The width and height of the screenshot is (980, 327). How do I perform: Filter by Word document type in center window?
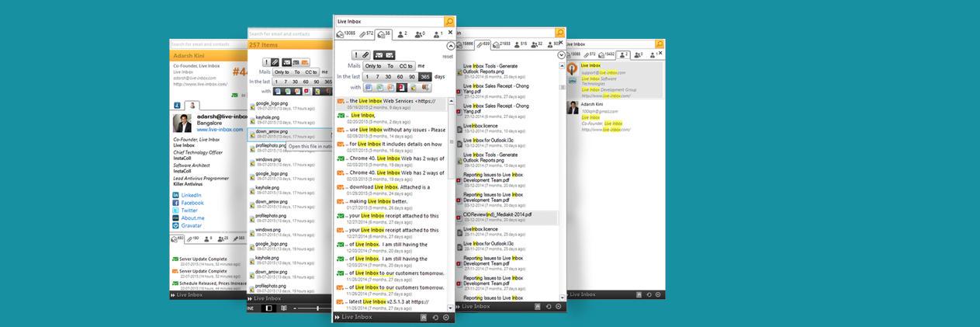pyautogui.click(x=369, y=88)
